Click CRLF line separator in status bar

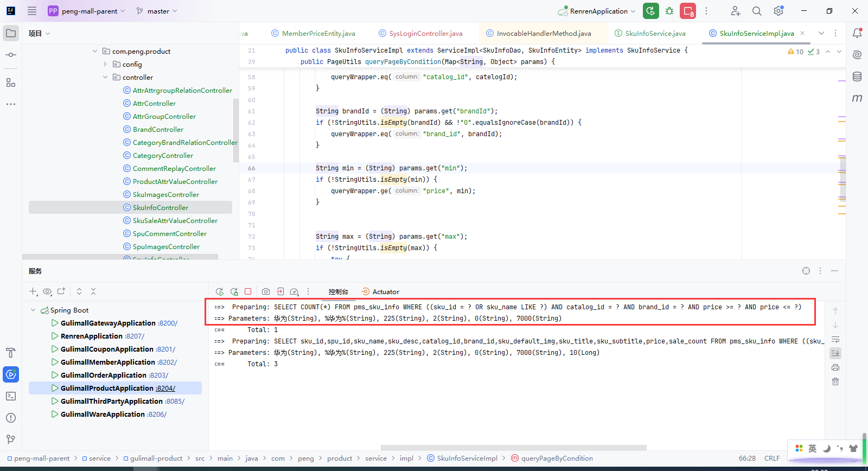(x=772, y=458)
